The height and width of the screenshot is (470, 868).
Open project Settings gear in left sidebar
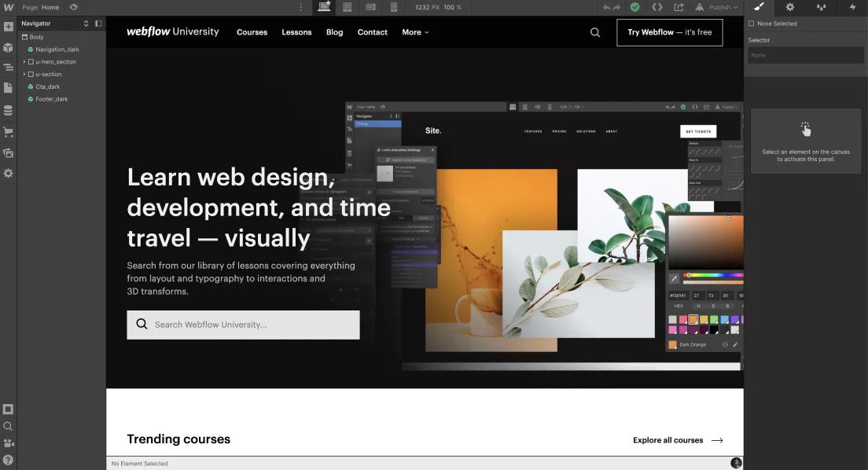click(x=9, y=173)
